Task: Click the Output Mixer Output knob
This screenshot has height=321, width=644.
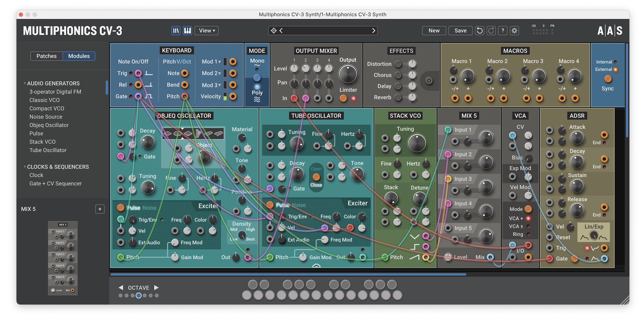Action: [348, 74]
